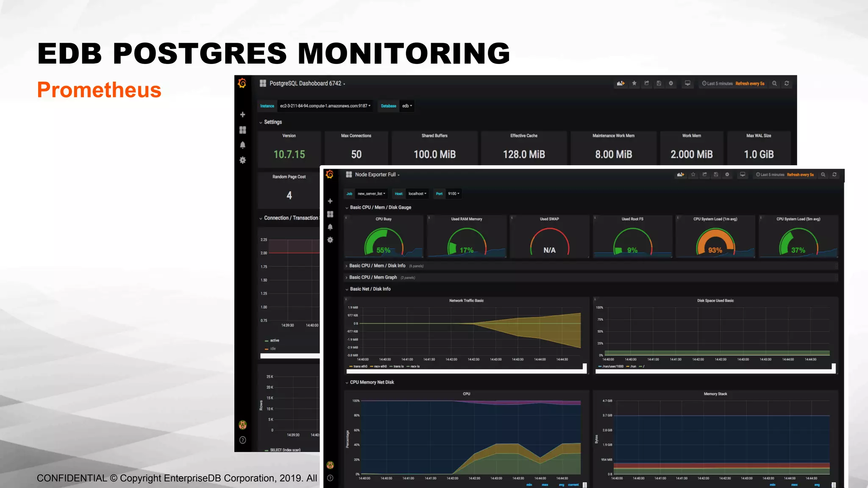Open Help icon in Node Exporter sidebar
The height and width of the screenshot is (488, 868).
(330, 478)
